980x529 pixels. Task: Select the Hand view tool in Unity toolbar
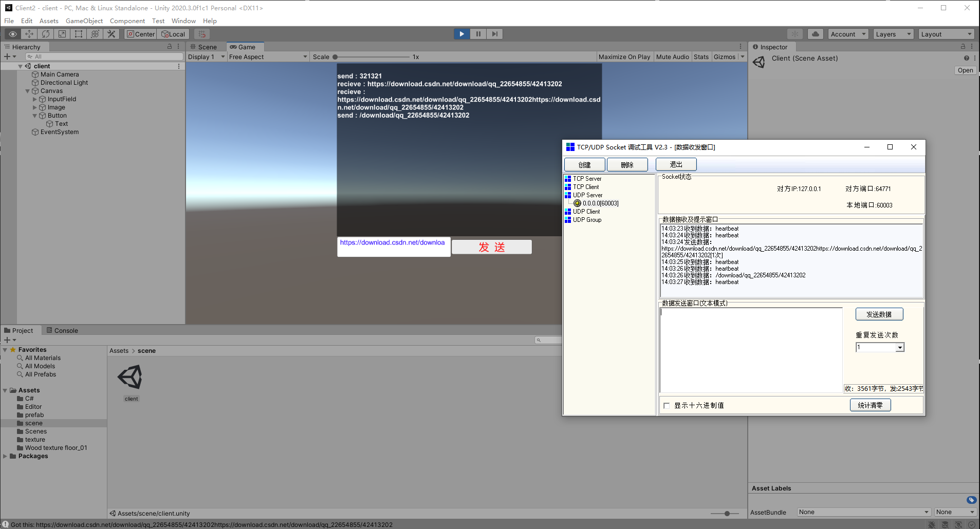13,34
